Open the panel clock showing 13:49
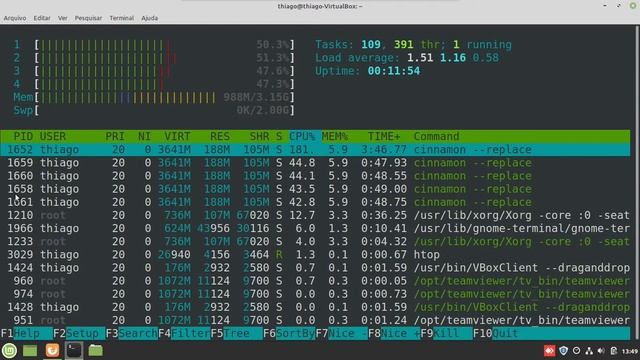640x360 pixels. [x=629, y=351]
